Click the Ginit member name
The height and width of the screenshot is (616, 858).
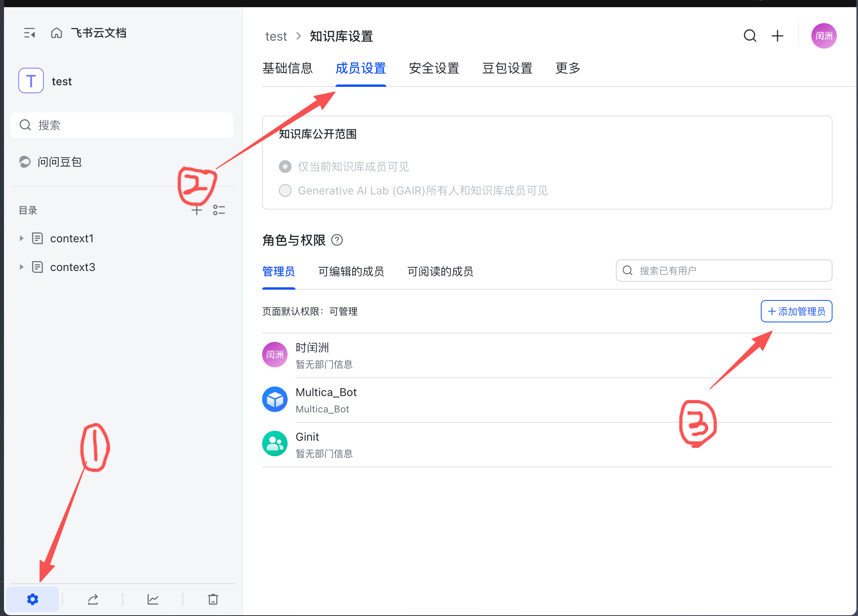click(x=307, y=437)
